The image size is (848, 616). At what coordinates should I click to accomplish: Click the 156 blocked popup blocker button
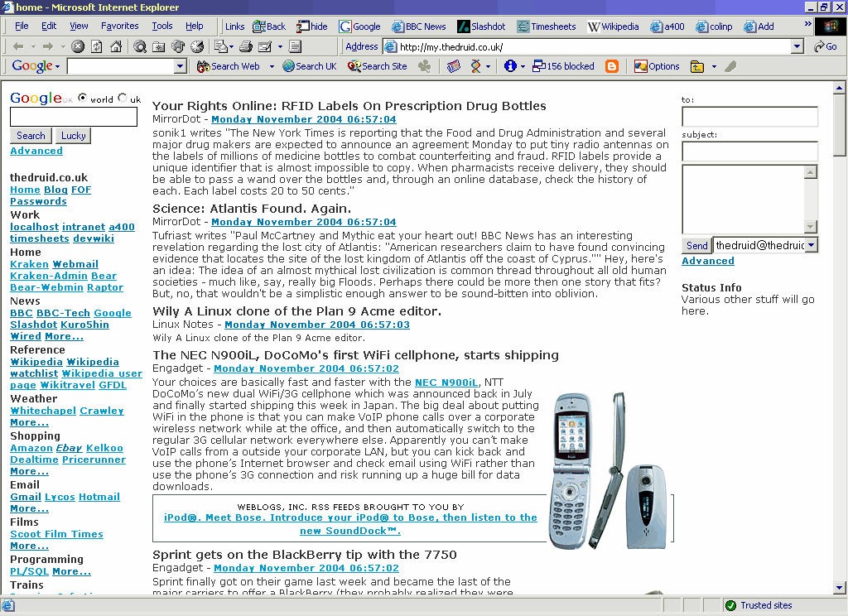(x=563, y=66)
